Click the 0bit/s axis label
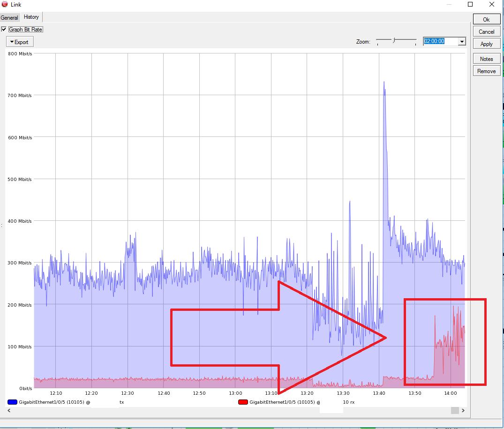The height and width of the screenshot is (429, 504). pos(26,389)
